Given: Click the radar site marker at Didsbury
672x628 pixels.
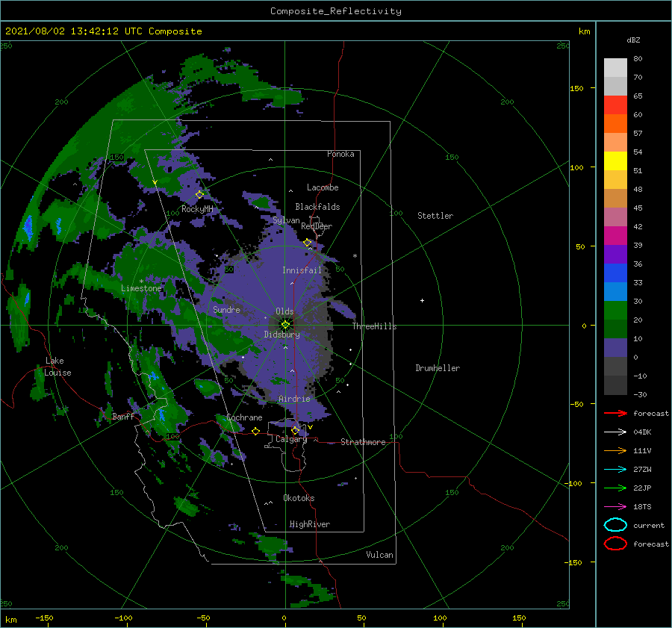Looking at the screenshot, I should (285, 325).
